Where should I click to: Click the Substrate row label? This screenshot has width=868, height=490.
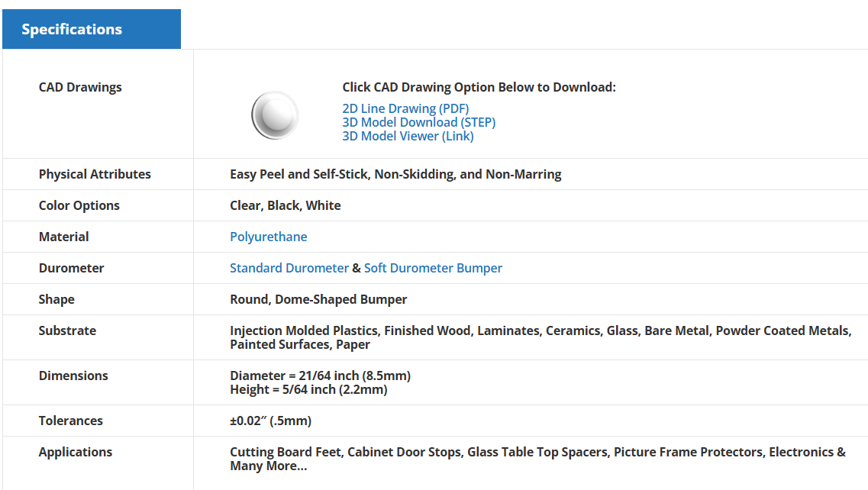click(x=67, y=331)
